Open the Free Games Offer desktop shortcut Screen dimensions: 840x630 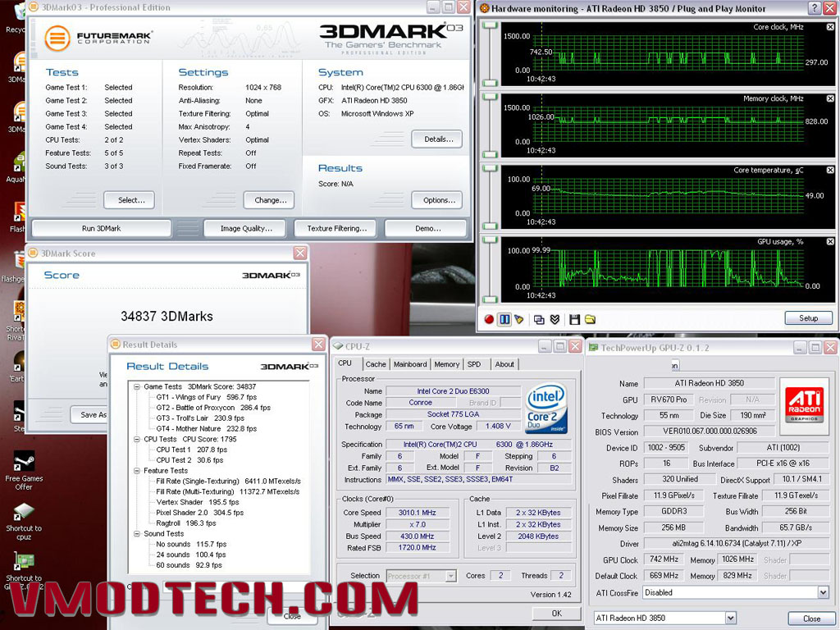click(24, 470)
